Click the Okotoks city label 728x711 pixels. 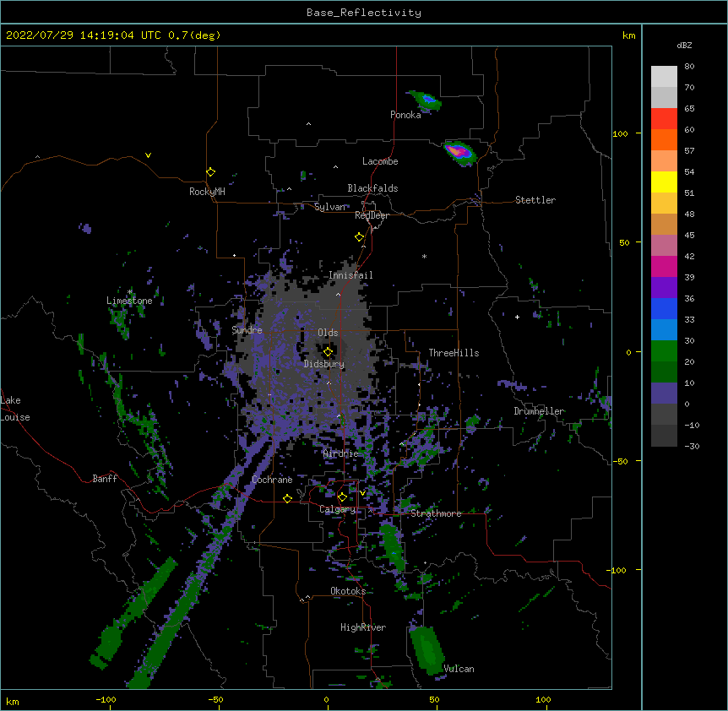point(348,591)
